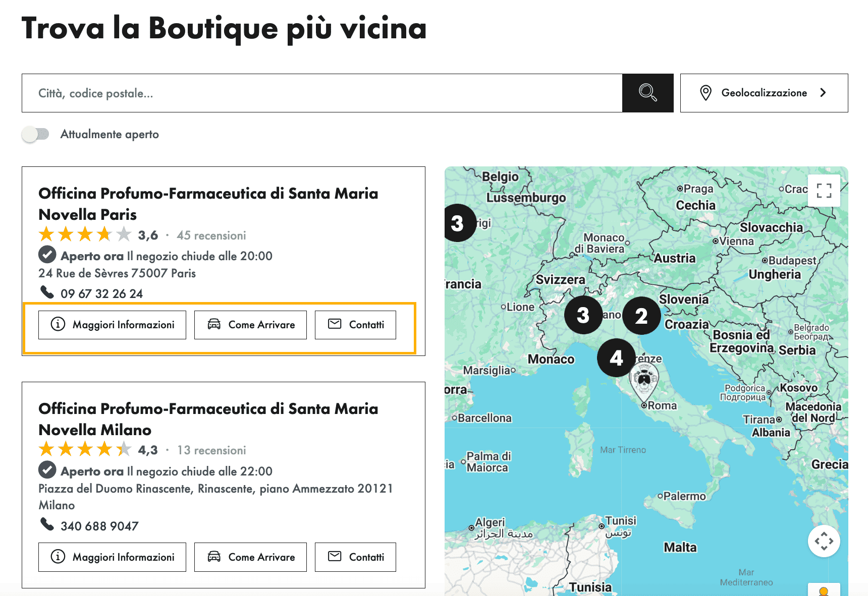Enable the Attualmente aperto toggle
Screen dimensions: 868x596
click(x=35, y=134)
